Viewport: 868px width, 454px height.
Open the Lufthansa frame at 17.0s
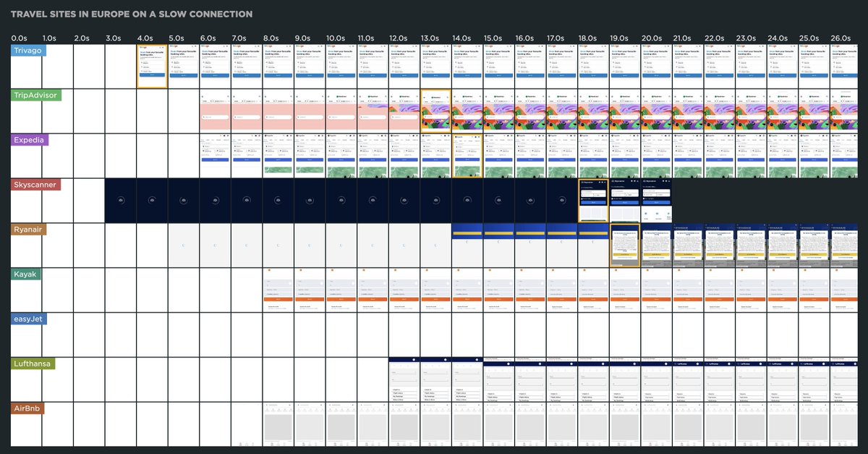coord(562,379)
